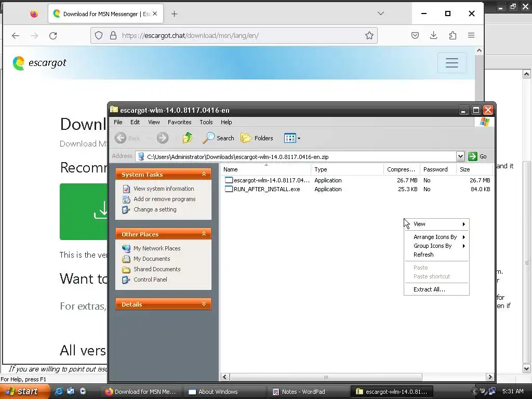Open Firefox application menu icon
Screen dimensions: 532x399
471,35
